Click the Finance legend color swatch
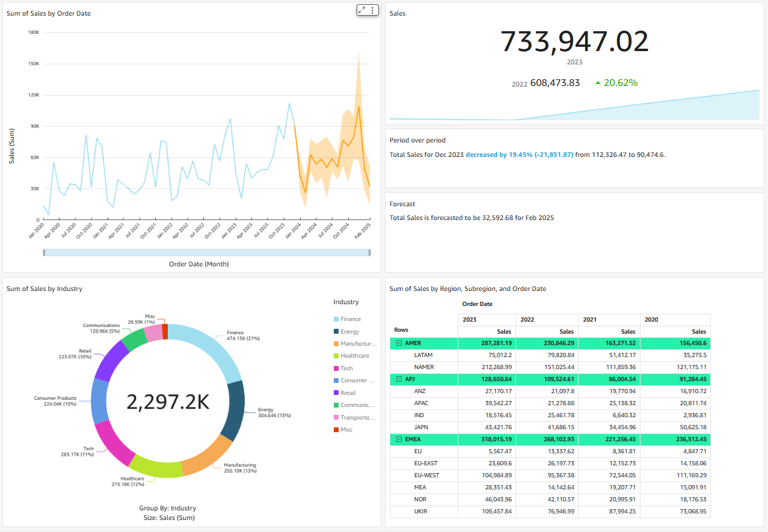The width and height of the screenshot is (768, 532). point(336,319)
